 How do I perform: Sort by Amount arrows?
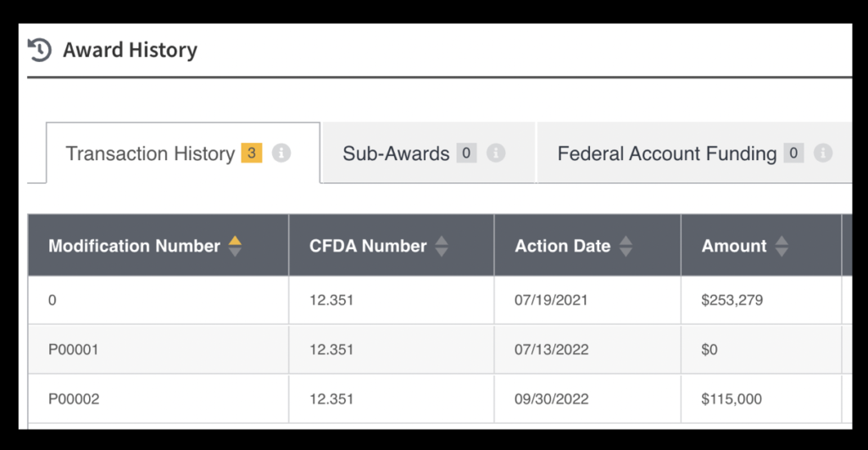pos(781,246)
